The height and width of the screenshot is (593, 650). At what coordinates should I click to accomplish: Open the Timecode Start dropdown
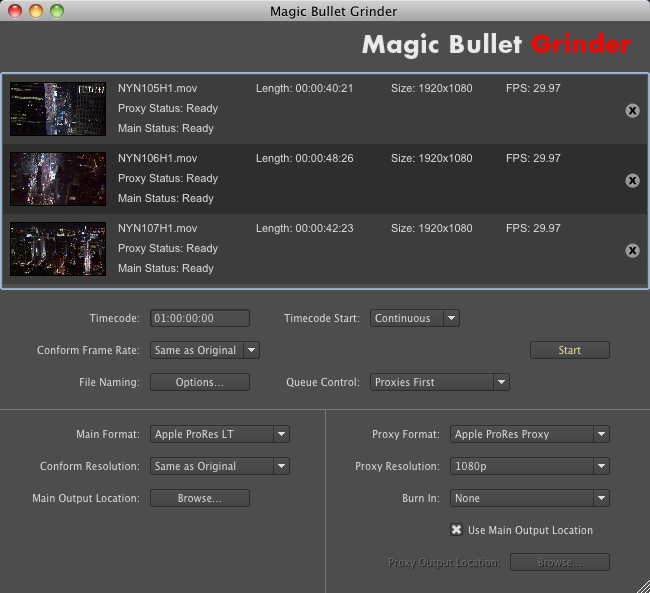pyautogui.click(x=415, y=318)
